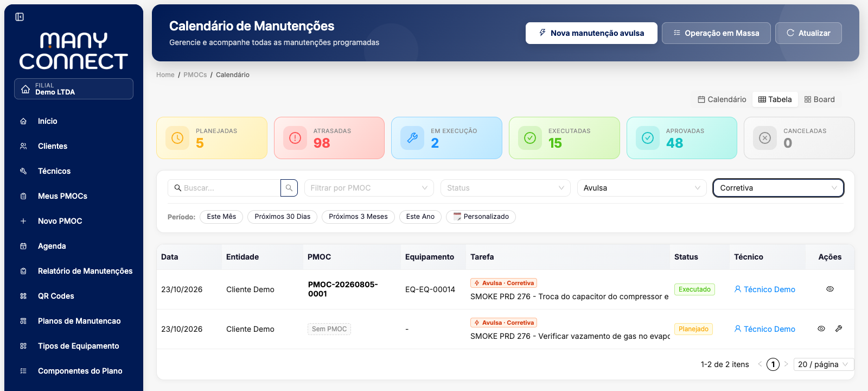Click the Operação em Massa button
Image resolution: width=868 pixels, height=391 pixels.
[716, 33]
